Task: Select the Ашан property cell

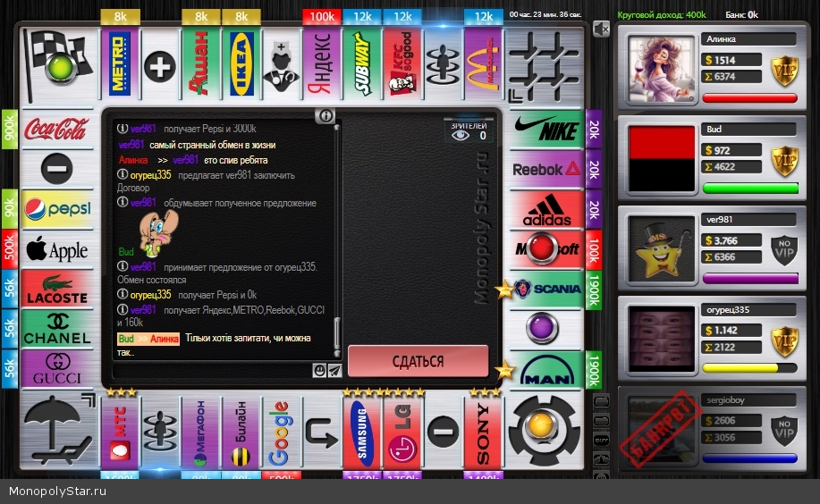Action: (201, 63)
